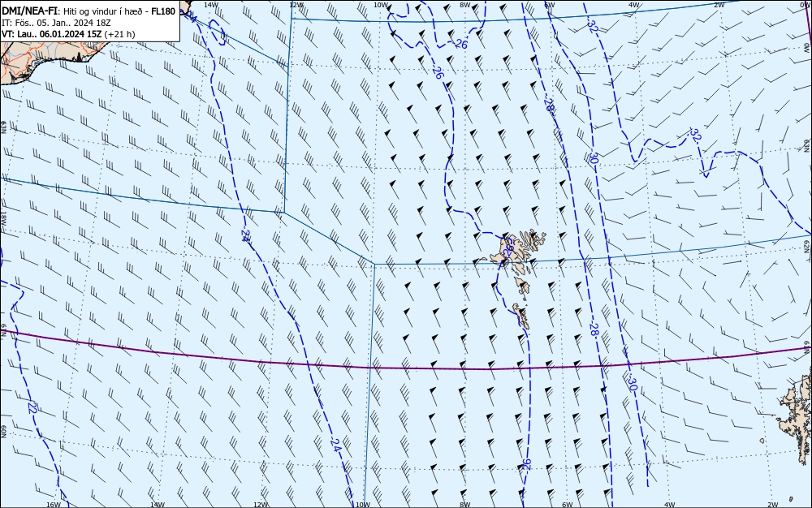Click the "16W" longitude label on bottom edge
The width and height of the screenshot is (812, 508).
pyautogui.click(x=54, y=504)
